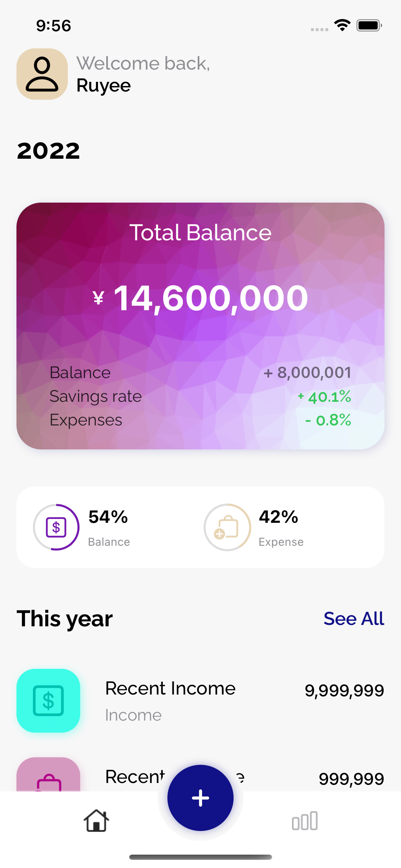This screenshot has width=401, height=868.
Task: Switch to the statistics chart tab
Action: click(305, 821)
